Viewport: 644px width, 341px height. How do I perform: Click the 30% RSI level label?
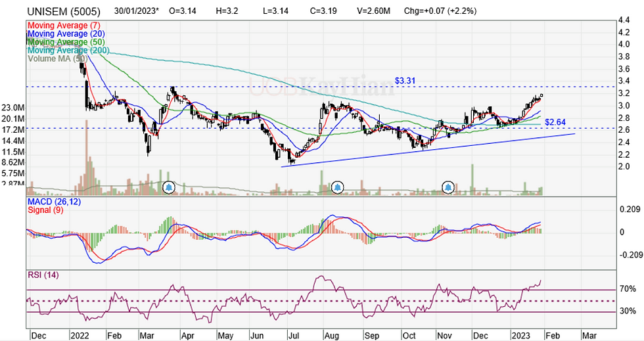pos(628,311)
